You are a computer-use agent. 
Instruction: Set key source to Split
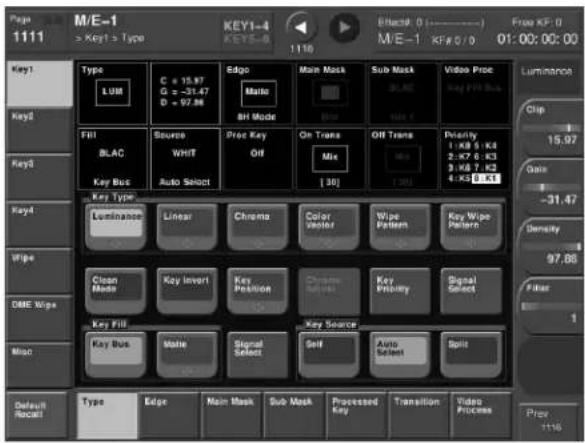coord(471,355)
